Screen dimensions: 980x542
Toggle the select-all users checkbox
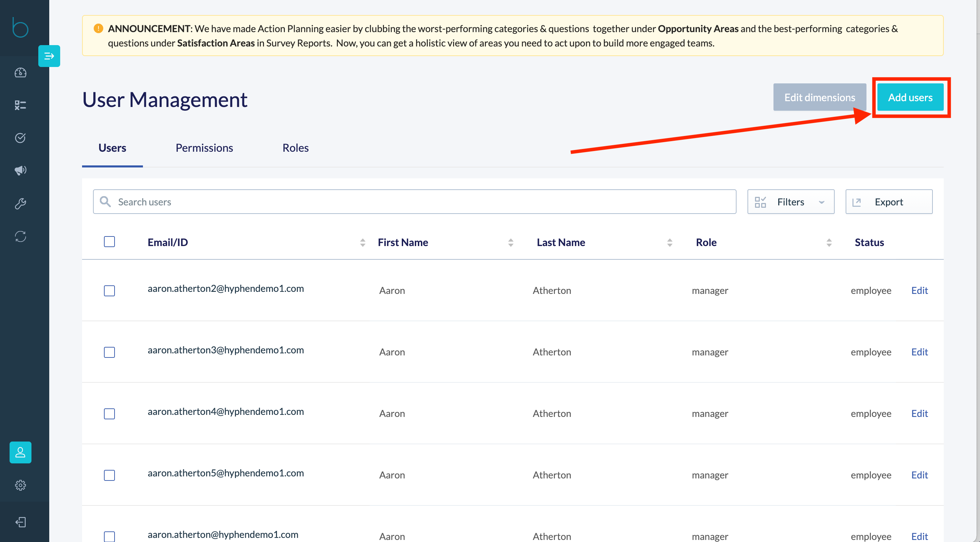tap(109, 242)
